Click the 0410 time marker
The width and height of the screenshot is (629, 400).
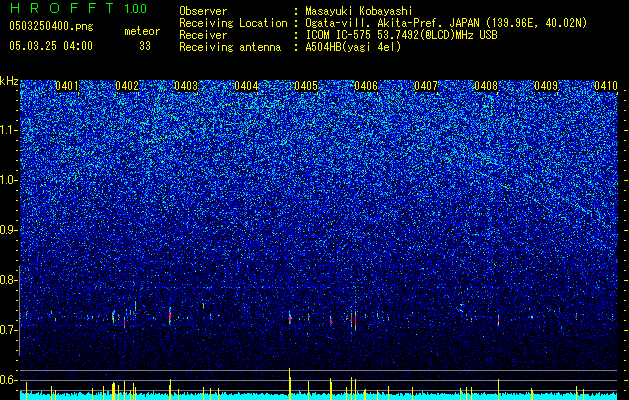[606, 86]
